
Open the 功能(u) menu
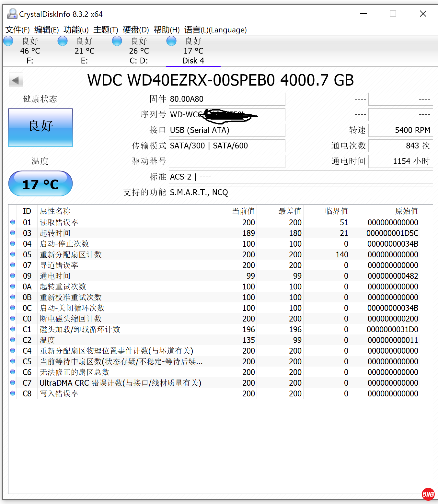pyautogui.click(x=76, y=30)
